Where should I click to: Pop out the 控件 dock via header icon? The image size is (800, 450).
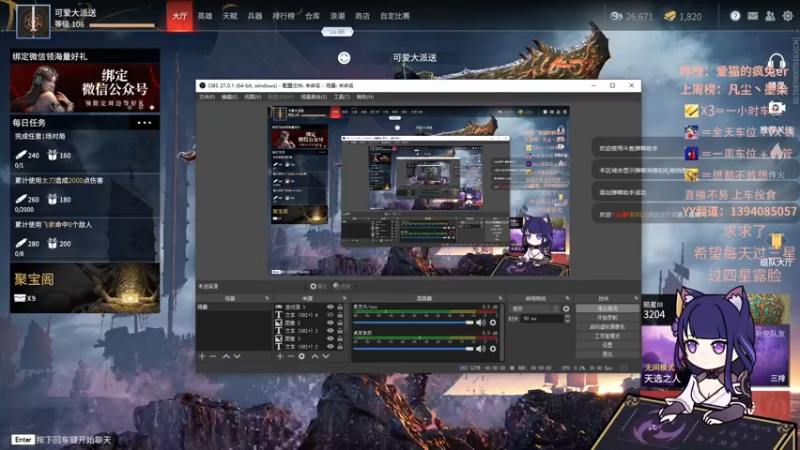pyautogui.click(x=636, y=298)
